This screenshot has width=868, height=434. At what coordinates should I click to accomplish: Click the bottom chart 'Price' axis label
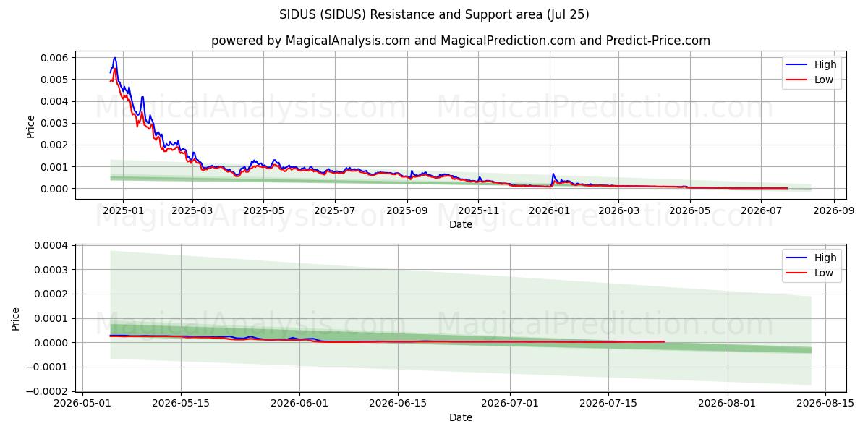pyautogui.click(x=16, y=318)
